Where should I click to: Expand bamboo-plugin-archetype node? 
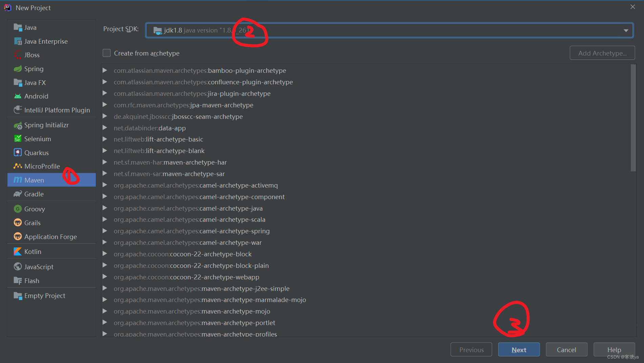click(105, 70)
